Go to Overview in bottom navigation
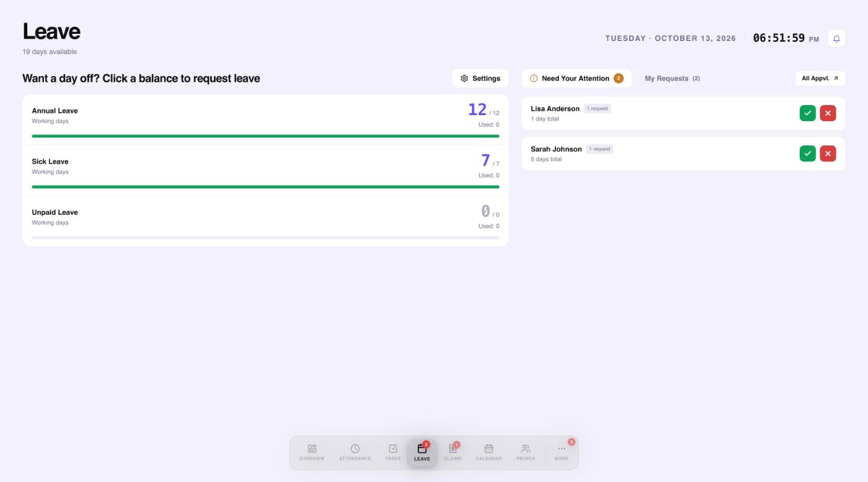This screenshot has width=868, height=482. pyautogui.click(x=312, y=452)
